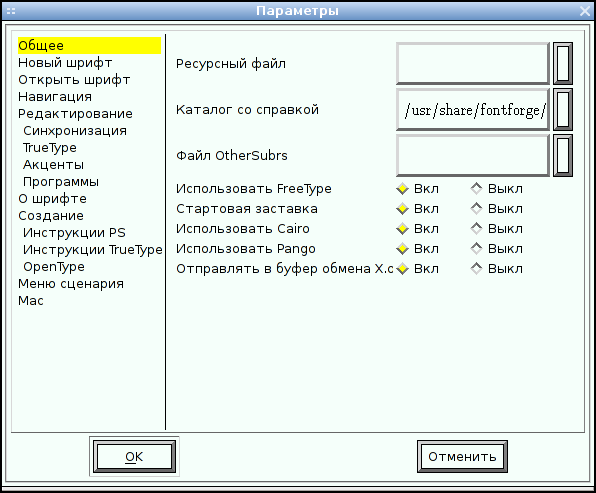Disable Использовать Cairo with Выкл

(x=496, y=229)
